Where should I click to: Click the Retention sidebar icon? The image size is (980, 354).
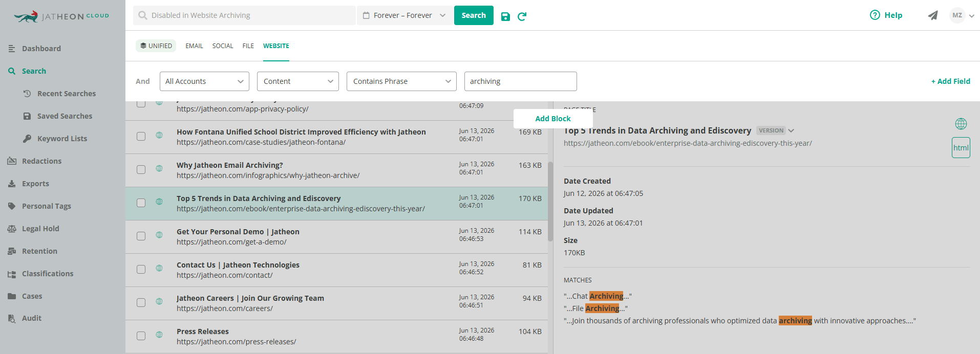pos(12,251)
